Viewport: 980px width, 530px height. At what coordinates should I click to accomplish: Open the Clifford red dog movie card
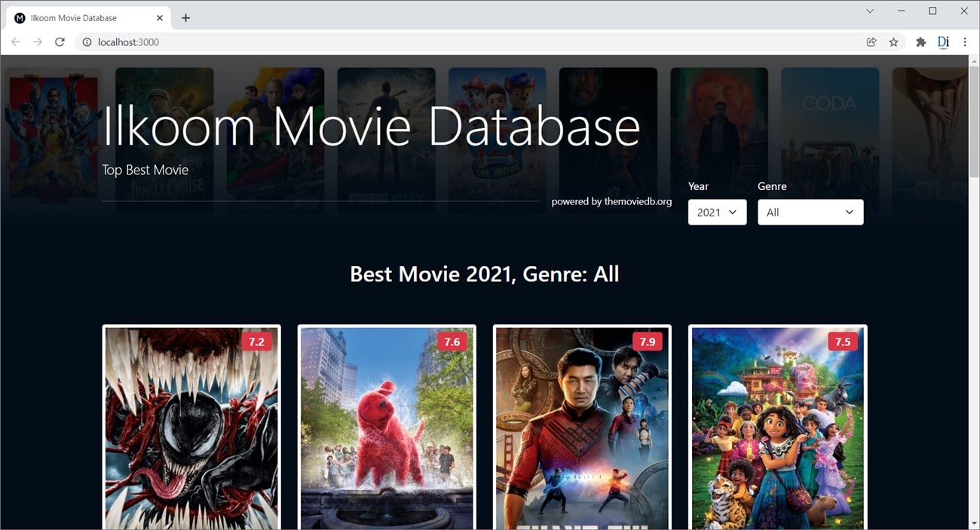(x=387, y=427)
